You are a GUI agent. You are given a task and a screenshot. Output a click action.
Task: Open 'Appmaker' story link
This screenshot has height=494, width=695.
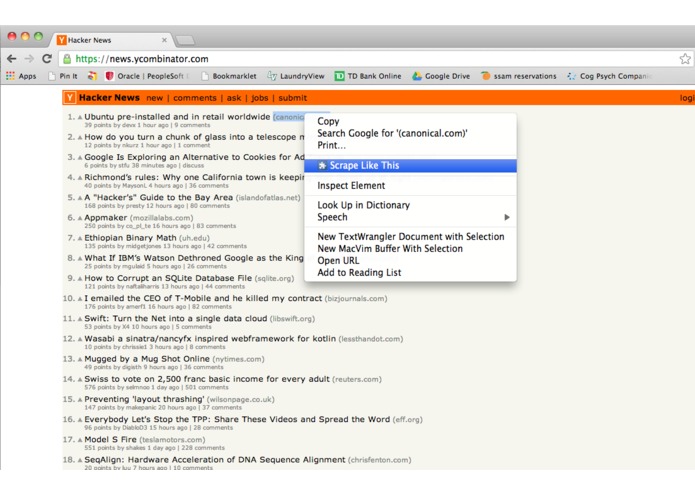(x=105, y=218)
